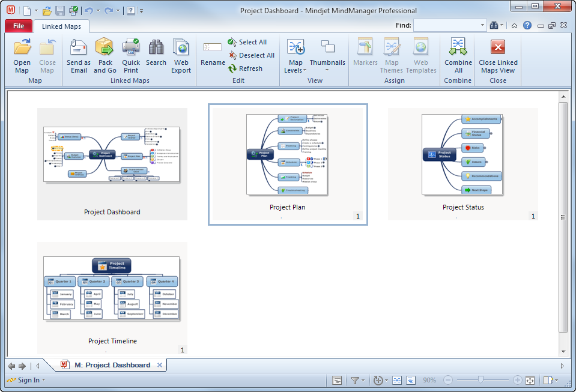Select the Linked Maps ribbon tab
The height and width of the screenshot is (392, 576).
[61, 26]
